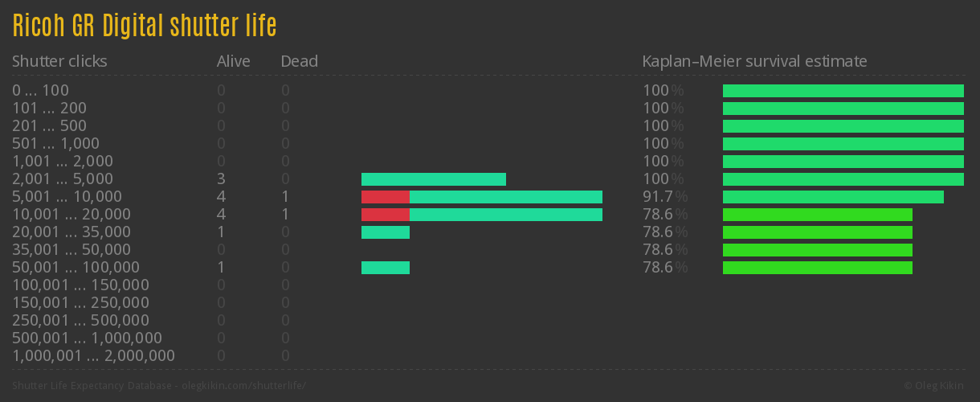This screenshot has height=402, width=980.
Task: Click the teal alive bar for 20,001–35,000 clicks
Action: (x=386, y=232)
